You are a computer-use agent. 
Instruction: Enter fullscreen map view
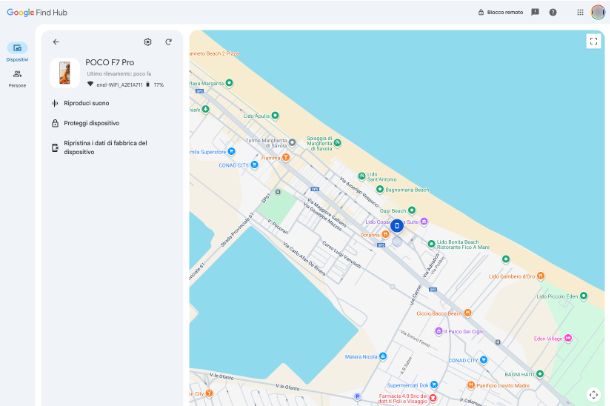[593, 42]
